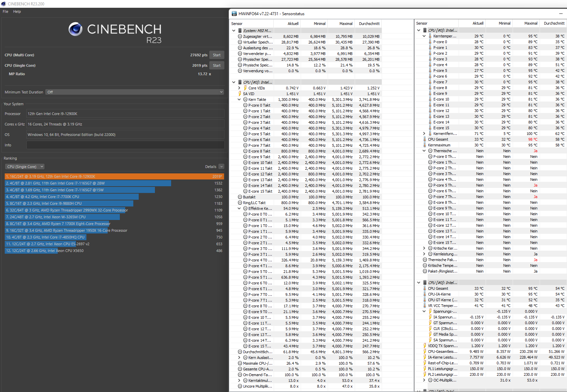Click the sensor icon of Zugesagter virt...
This screenshot has width=567, height=392.
(x=240, y=36)
